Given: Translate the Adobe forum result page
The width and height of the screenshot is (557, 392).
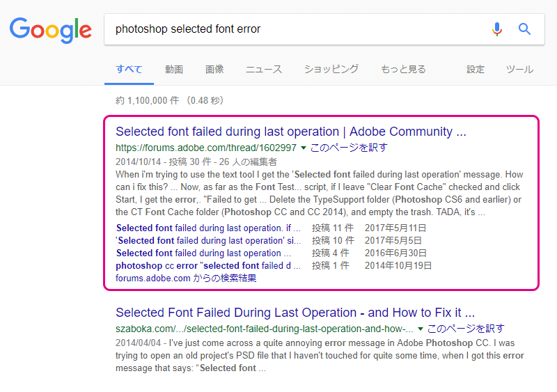Looking at the screenshot, I should tap(349, 148).
